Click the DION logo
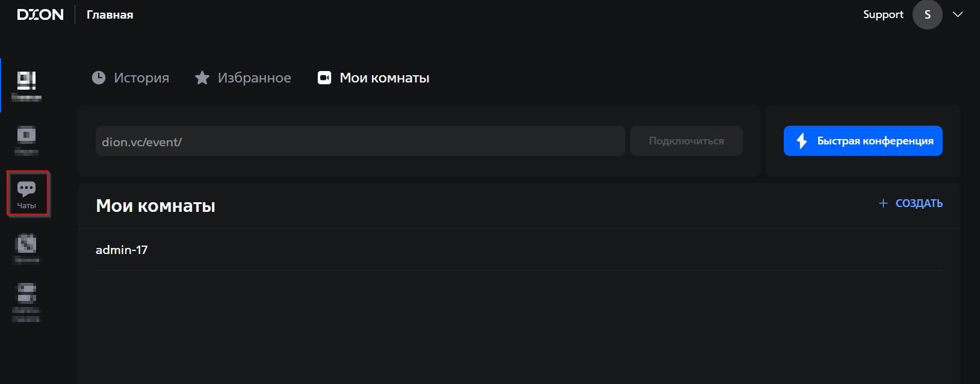Viewport: 980px width, 384px height. point(40,14)
